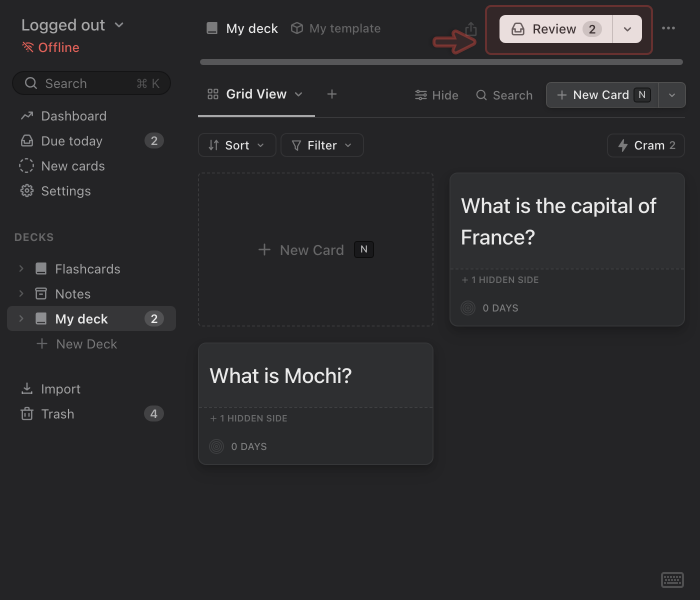Switch to the Grid View tab
The image size is (700, 600).
point(255,94)
